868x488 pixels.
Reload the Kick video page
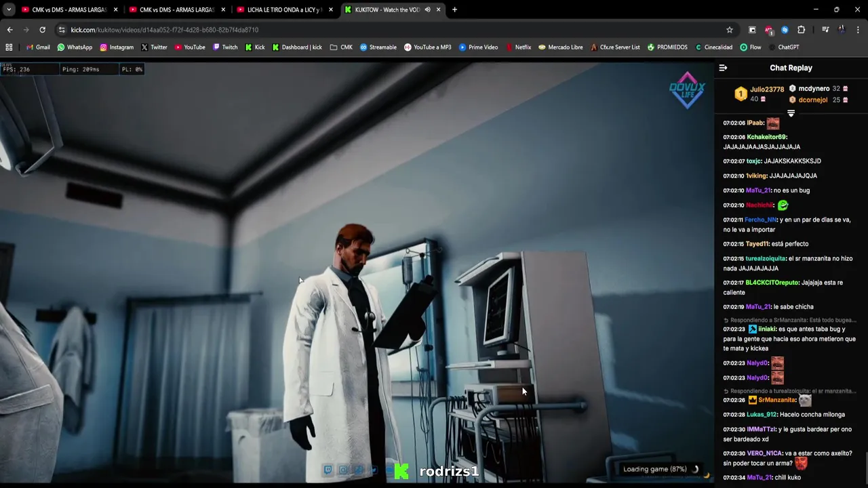(x=42, y=30)
